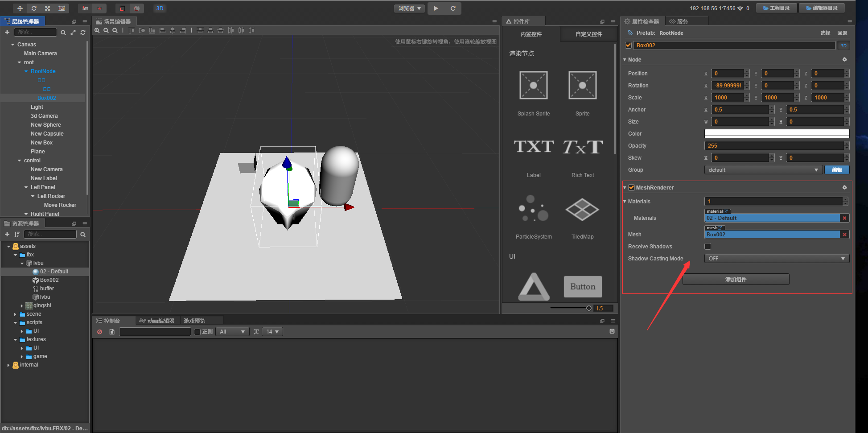868x433 pixels.
Task: Select the scale tool in top toolbar
Action: [48, 8]
